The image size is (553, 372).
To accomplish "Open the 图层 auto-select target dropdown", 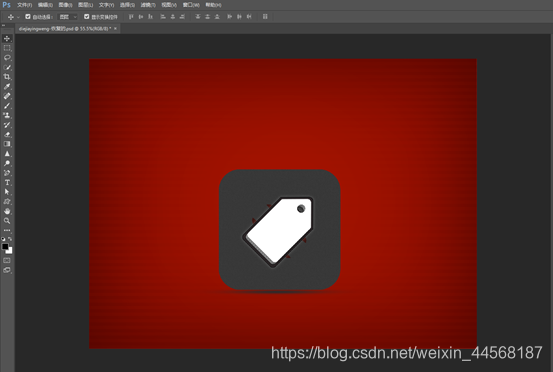I will click(68, 17).
